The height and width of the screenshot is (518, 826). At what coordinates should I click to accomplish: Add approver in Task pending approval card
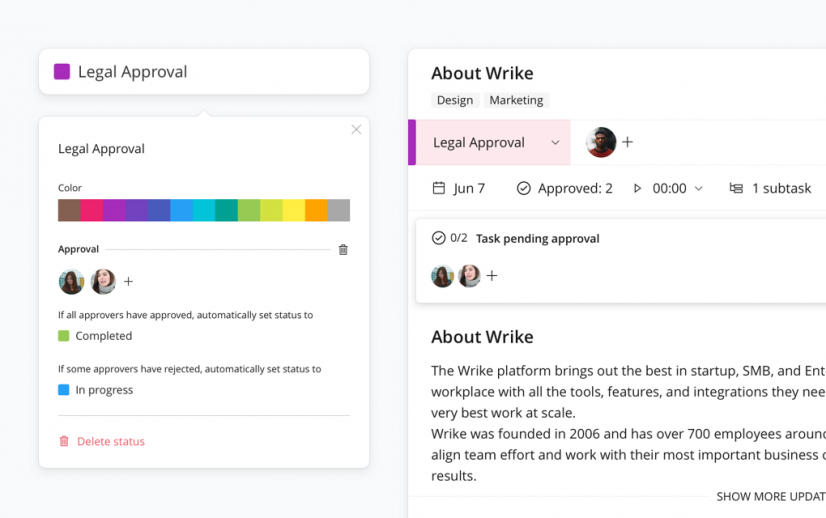click(x=491, y=276)
